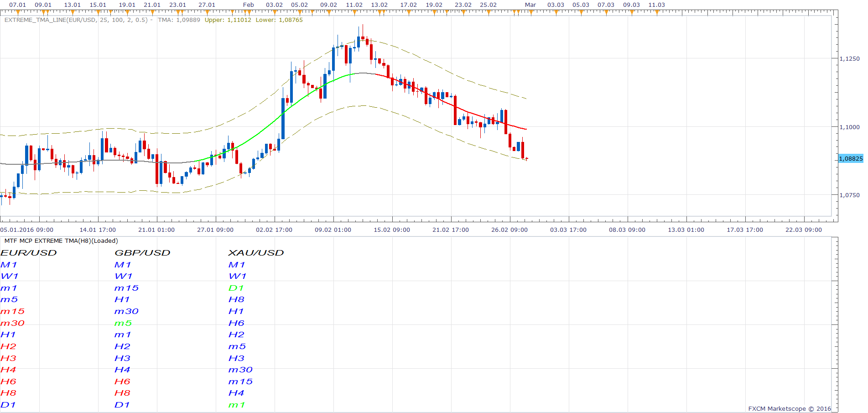Click blue H8 under XAU/USD
Image resolution: width=868 pixels, height=413 pixels.
pos(237,300)
